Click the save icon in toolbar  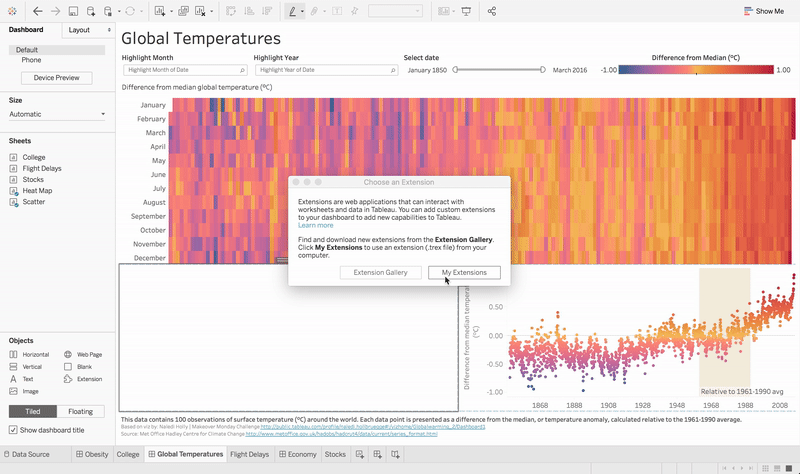click(73, 11)
